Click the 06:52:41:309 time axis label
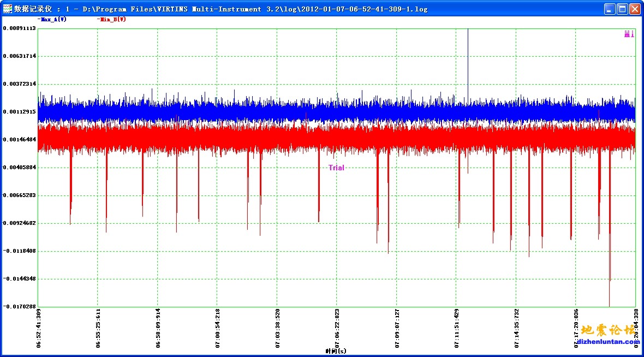The height and width of the screenshot is (357, 644). tap(39, 328)
